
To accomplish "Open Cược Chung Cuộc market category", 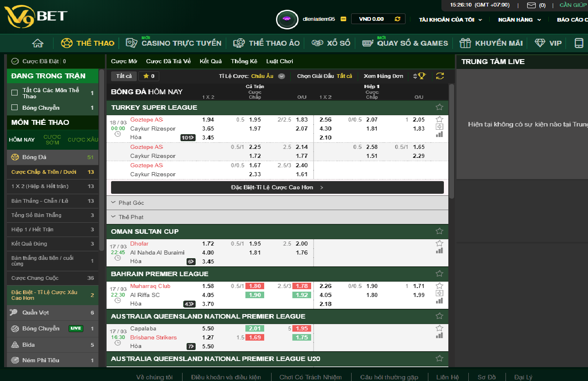I will coord(53,278).
